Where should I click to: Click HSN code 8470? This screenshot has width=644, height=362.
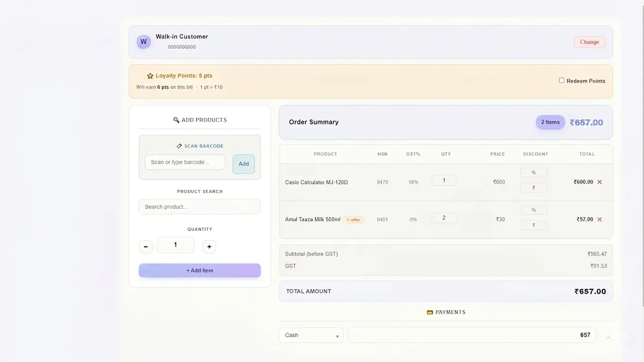point(382,182)
